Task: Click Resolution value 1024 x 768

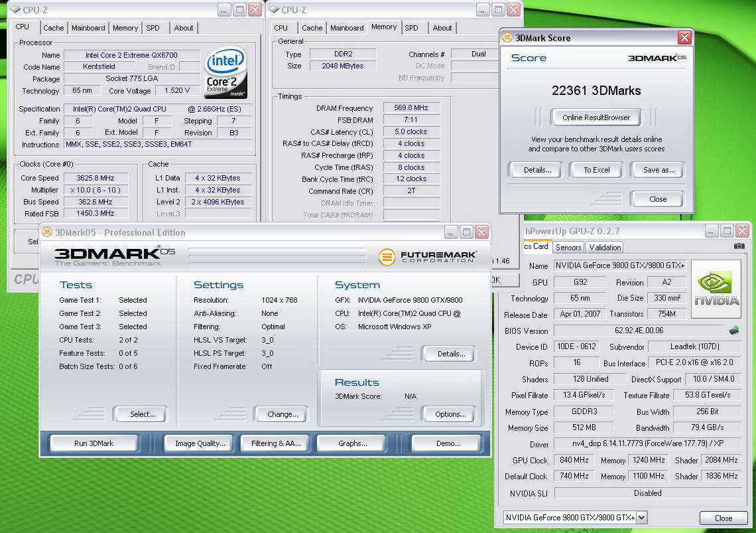Action: 279,300
